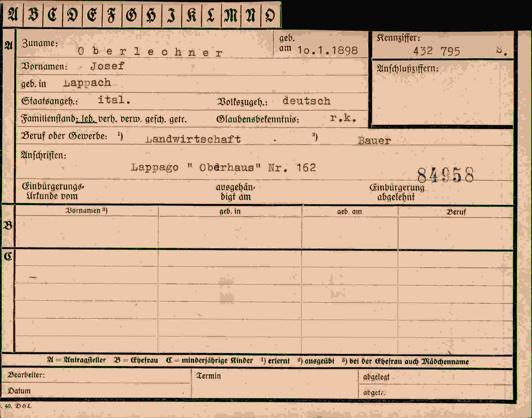
Task: Click the Vornamen label in section A
Action: 44,66
